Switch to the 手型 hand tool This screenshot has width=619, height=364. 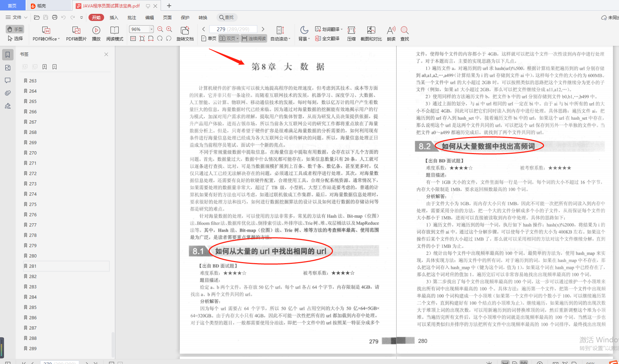tap(15, 29)
